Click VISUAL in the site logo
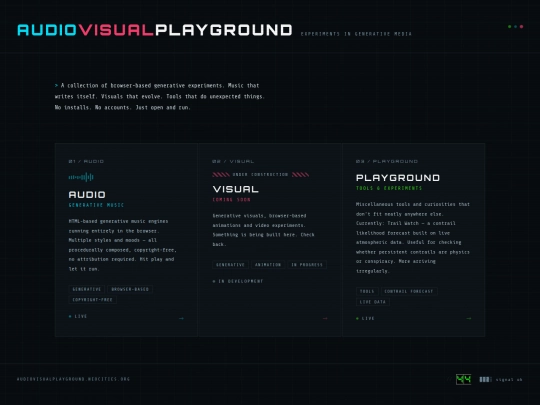The image size is (540, 405). pyautogui.click(x=116, y=30)
